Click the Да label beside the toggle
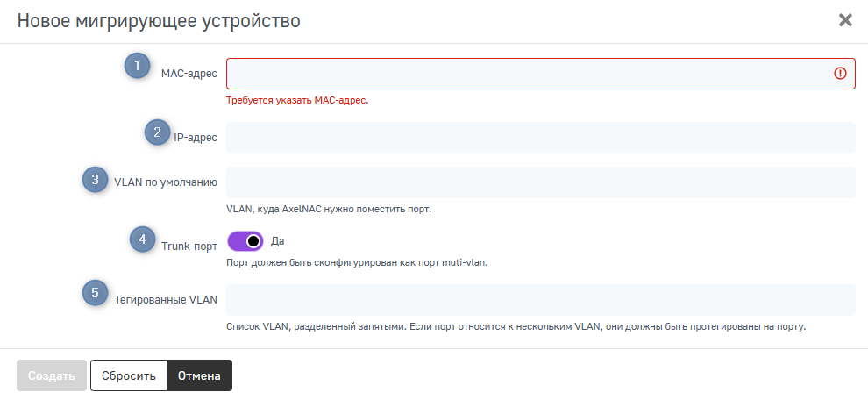Image resolution: width=868 pixels, height=400 pixels. (x=277, y=240)
